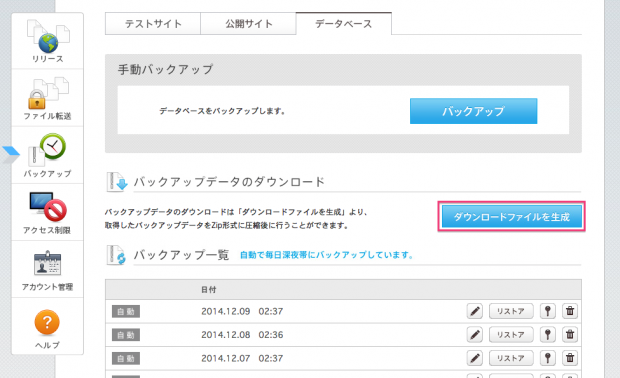
Task: Edit the 2014.12.07 backup with pencil icon
Action: pos(475,358)
